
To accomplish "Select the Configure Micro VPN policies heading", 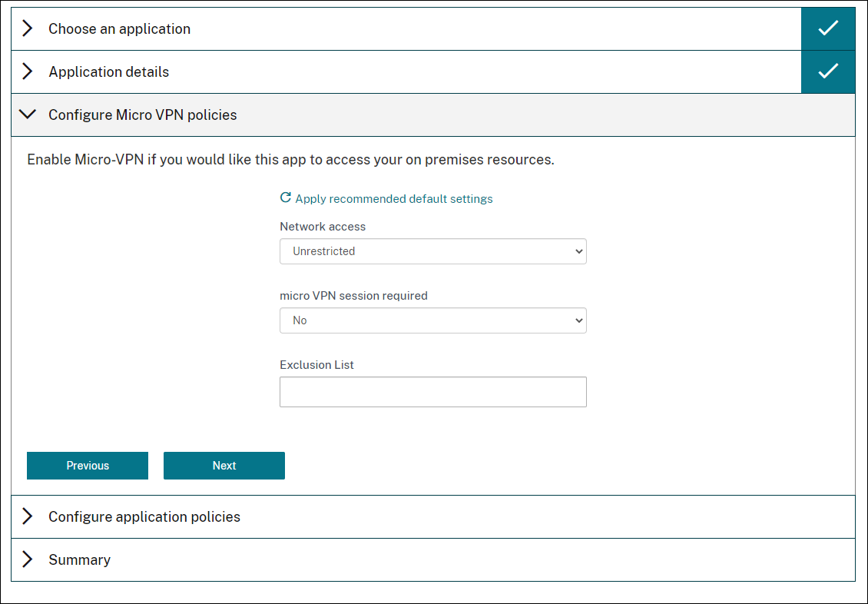I will coord(142,115).
